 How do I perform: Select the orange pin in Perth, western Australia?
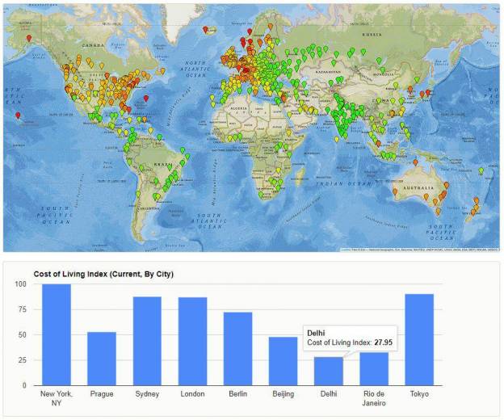[395, 191]
